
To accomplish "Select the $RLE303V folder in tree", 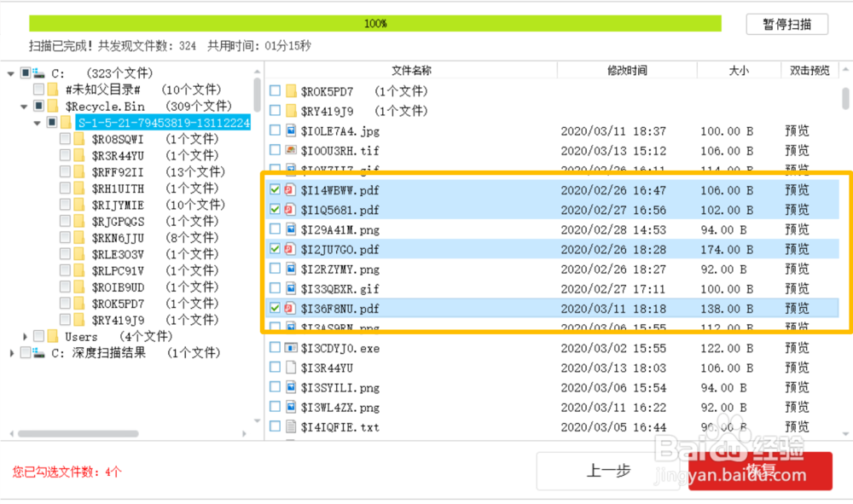I will pos(118,254).
